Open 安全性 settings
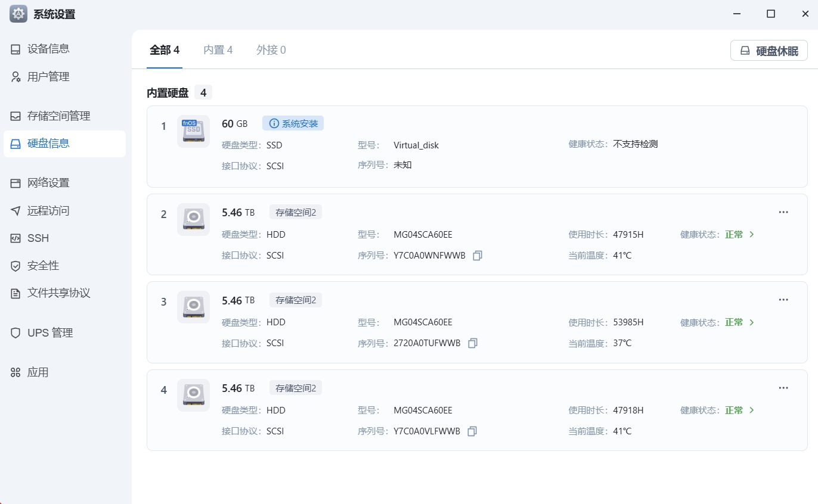 pos(64,266)
